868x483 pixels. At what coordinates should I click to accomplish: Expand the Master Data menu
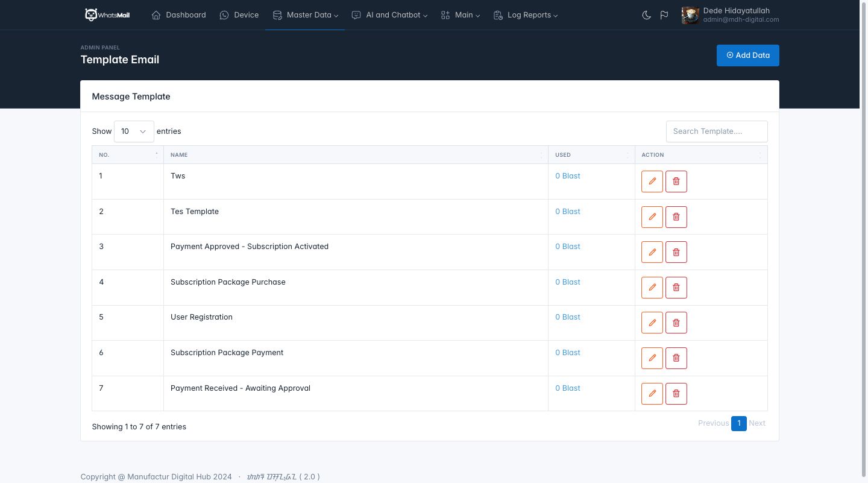[x=305, y=15]
